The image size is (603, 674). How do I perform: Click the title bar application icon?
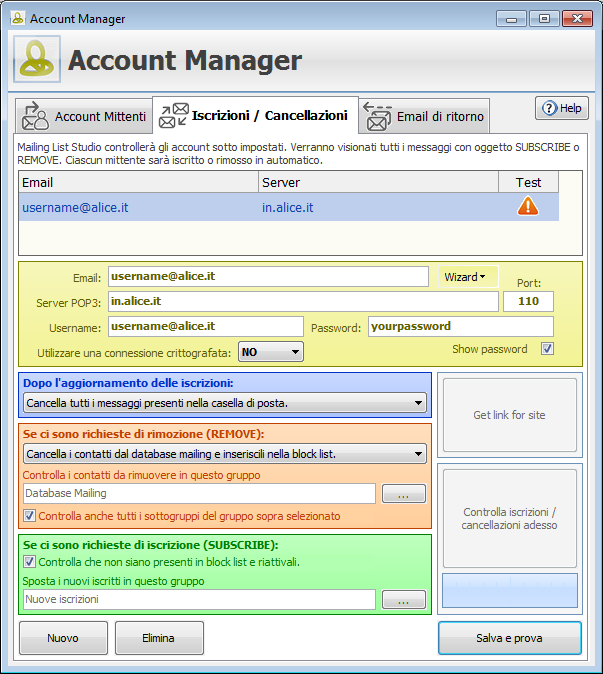(x=16, y=18)
